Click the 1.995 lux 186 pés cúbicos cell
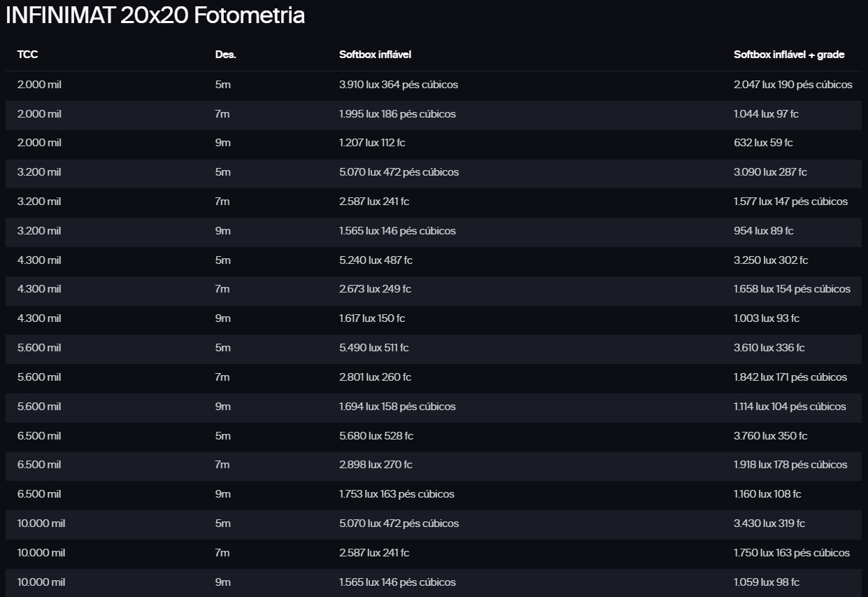 click(x=397, y=114)
